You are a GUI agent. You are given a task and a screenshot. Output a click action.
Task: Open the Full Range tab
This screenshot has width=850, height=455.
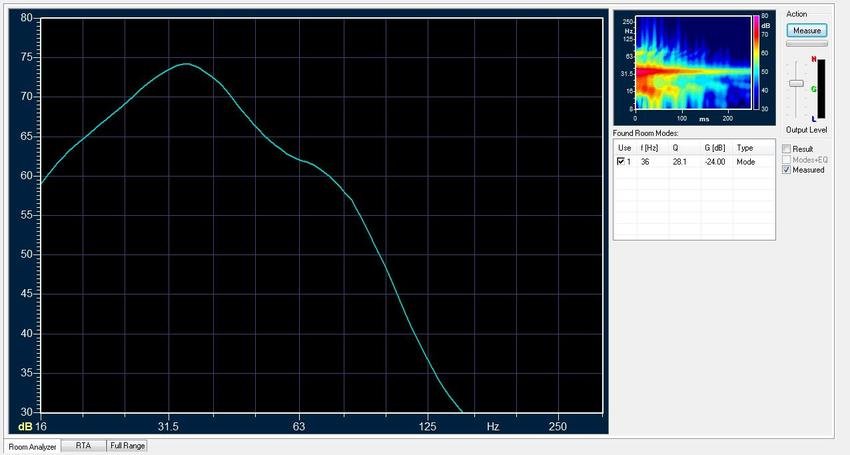point(127,446)
